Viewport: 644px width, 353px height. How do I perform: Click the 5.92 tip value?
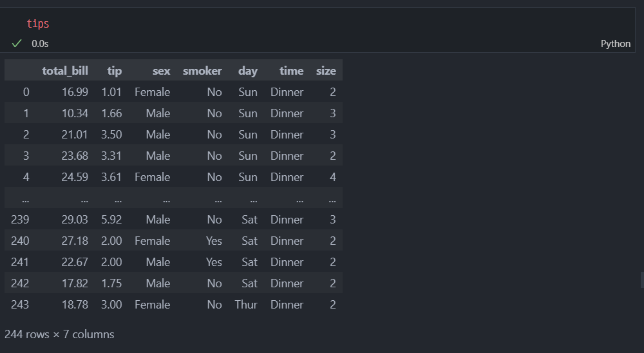click(111, 220)
